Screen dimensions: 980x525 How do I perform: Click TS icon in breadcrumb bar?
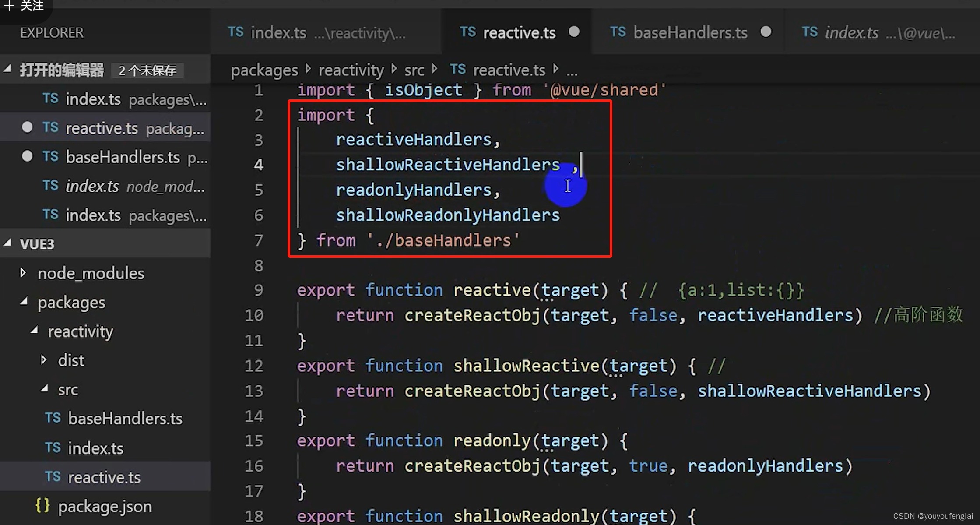pyautogui.click(x=458, y=69)
